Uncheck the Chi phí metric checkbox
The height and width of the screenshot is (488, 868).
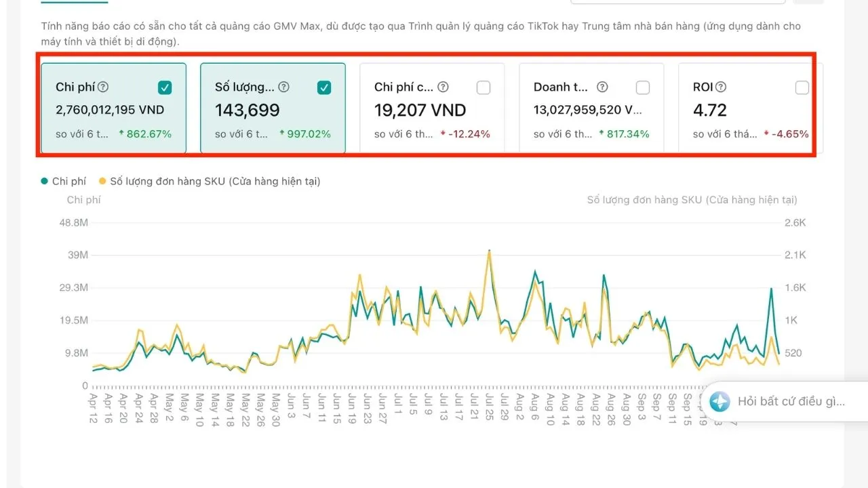click(x=165, y=87)
